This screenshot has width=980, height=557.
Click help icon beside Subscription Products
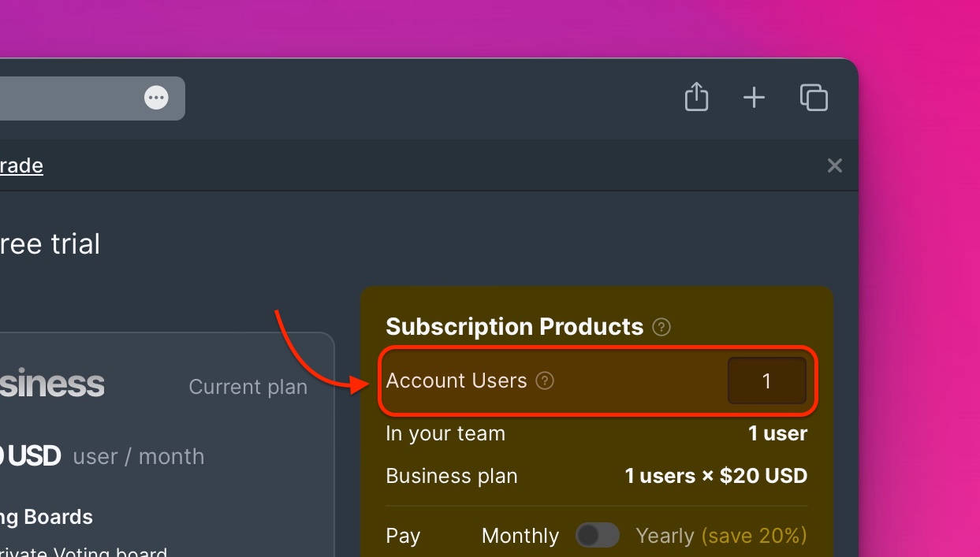(662, 327)
